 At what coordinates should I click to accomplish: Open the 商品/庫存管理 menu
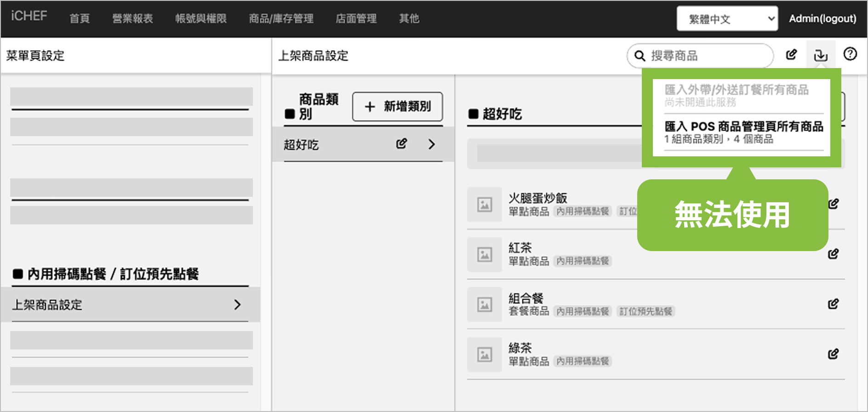(x=281, y=18)
